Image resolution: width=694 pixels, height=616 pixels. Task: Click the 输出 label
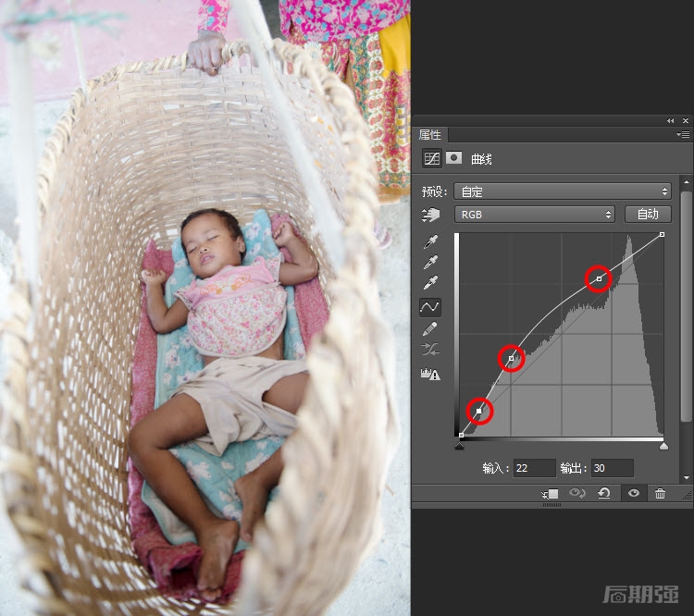[x=574, y=468]
